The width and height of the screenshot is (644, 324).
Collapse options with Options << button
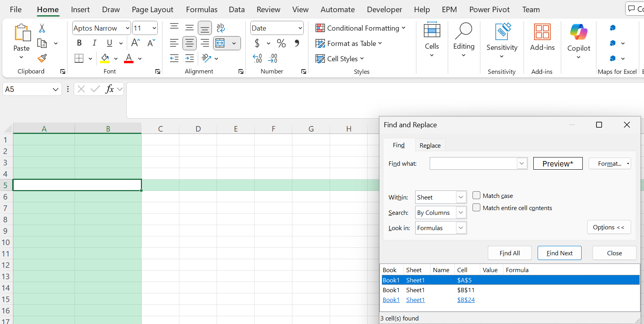click(609, 227)
